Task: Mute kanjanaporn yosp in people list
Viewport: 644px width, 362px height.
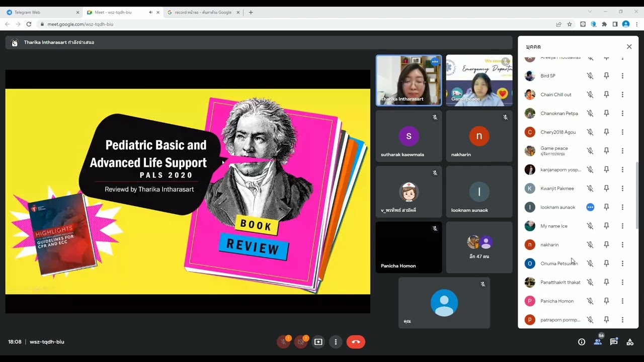Action: [590, 170]
